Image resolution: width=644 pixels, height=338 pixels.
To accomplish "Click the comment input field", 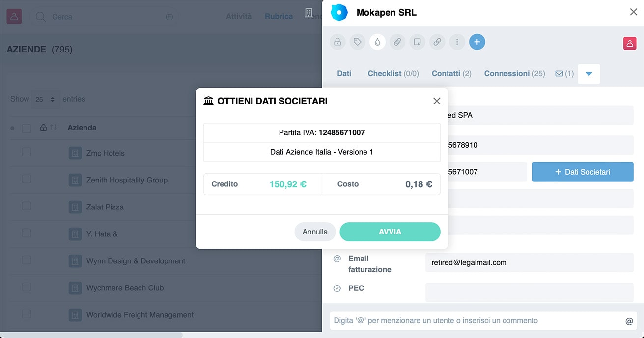I will point(476,321).
